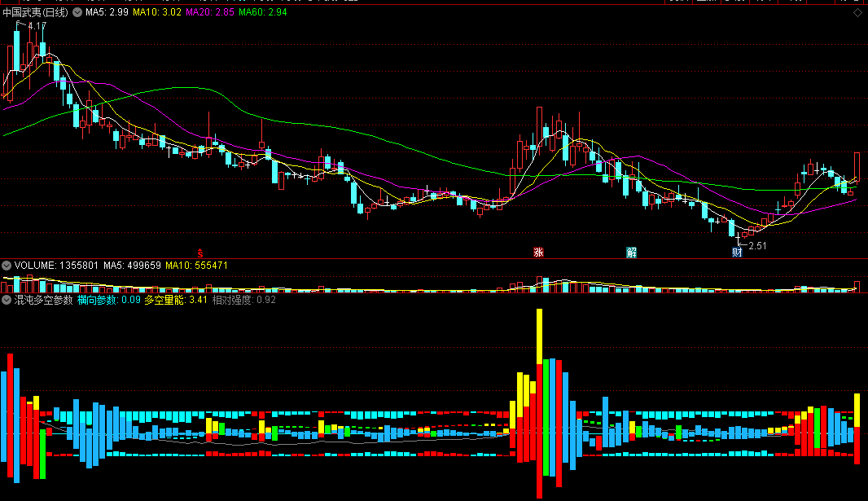Image resolution: width=868 pixels, height=501 pixels.
Task: Click the 混沌多空参数 indicator name
Action: click(43, 300)
